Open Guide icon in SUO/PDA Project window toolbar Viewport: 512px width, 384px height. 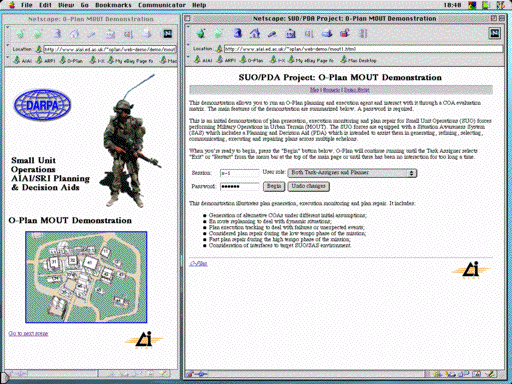(x=291, y=33)
